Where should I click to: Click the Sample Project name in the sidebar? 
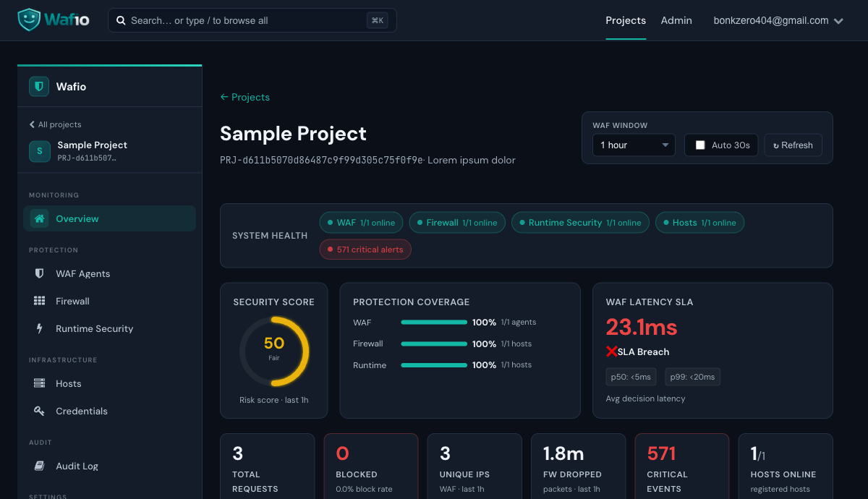click(93, 145)
